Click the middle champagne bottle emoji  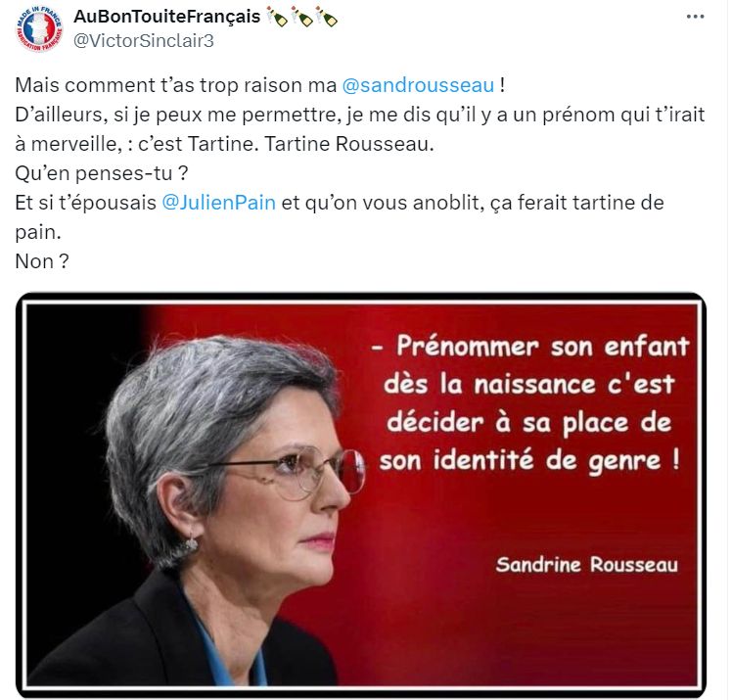coord(301,17)
